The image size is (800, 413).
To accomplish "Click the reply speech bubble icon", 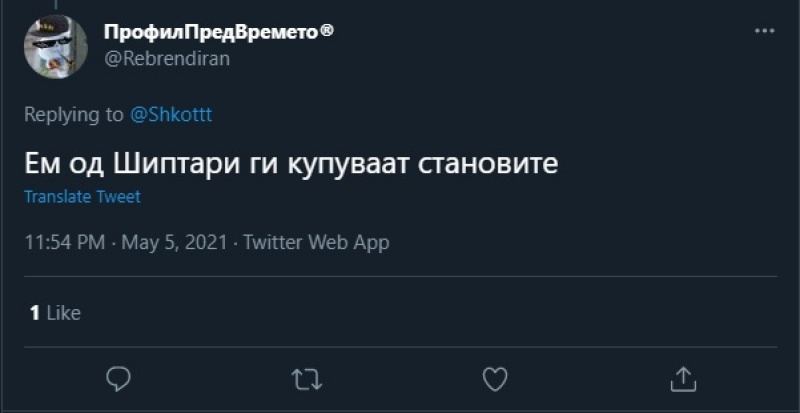I will (x=118, y=378).
